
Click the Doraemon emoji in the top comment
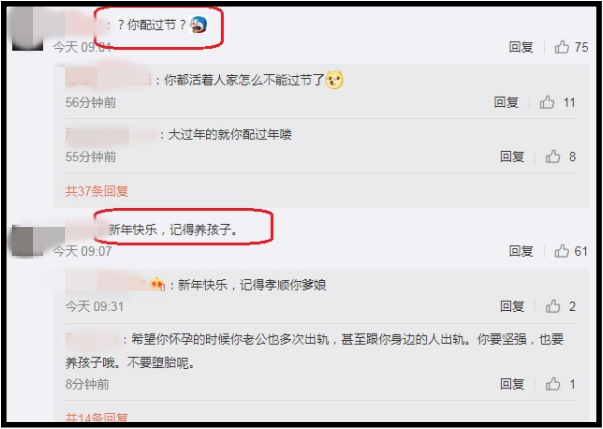pos(198,25)
